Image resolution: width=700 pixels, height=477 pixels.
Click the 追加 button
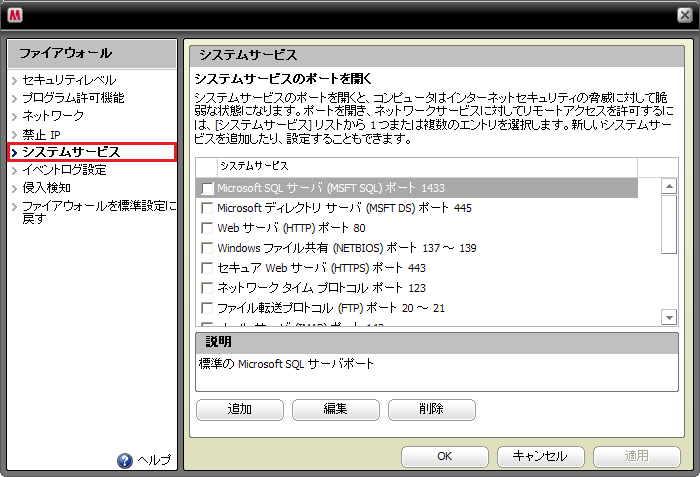point(240,409)
